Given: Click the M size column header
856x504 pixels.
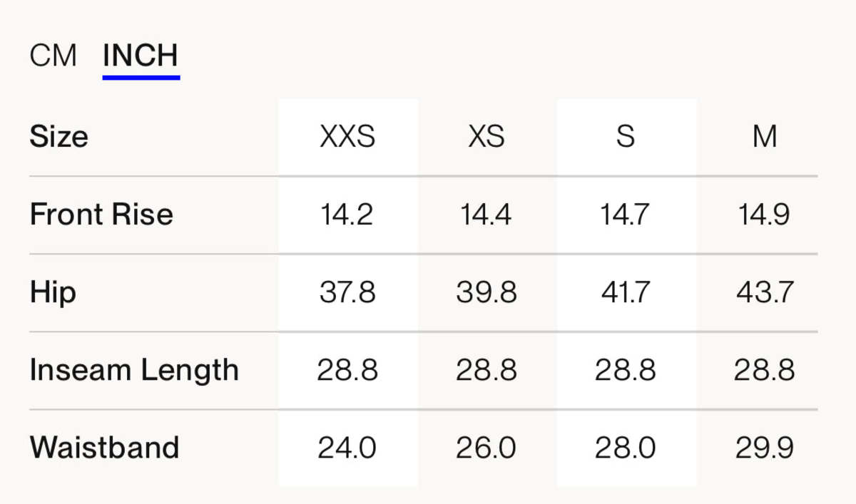Looking at the screenshot, I should coord(765,136).
